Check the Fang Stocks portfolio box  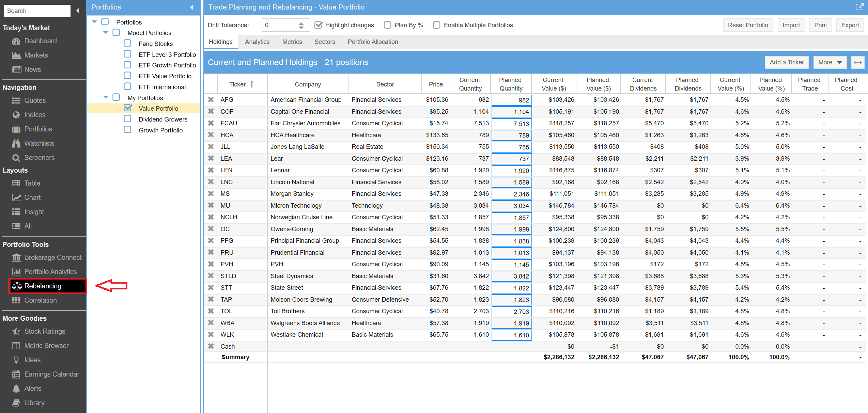pyautogui.click(x=127, y=43)
